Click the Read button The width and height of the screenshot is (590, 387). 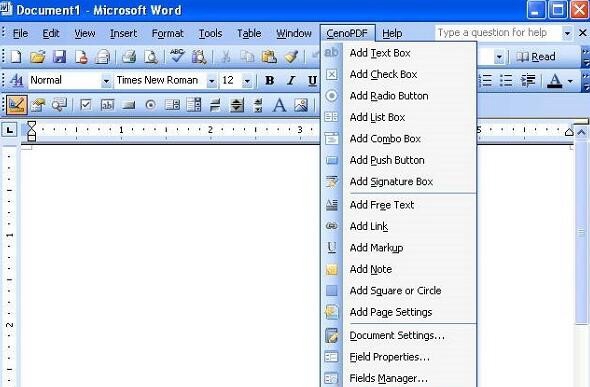coord(536,57)
